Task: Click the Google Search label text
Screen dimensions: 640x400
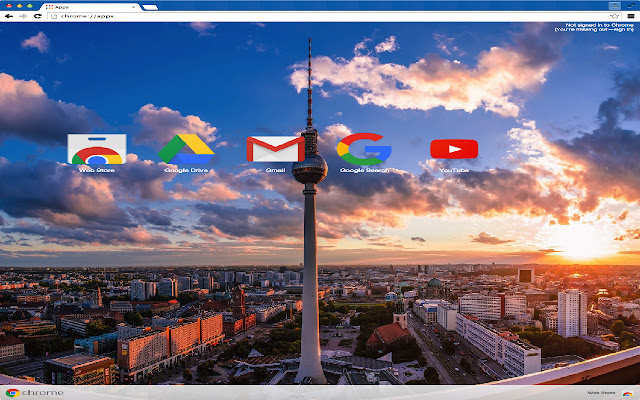Action: [x=364, y=170]
